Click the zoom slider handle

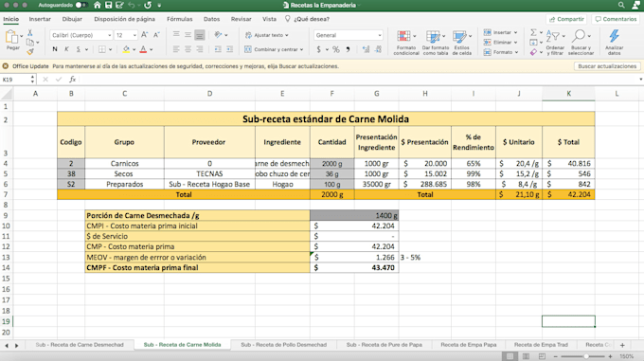[x=586, y=356]
